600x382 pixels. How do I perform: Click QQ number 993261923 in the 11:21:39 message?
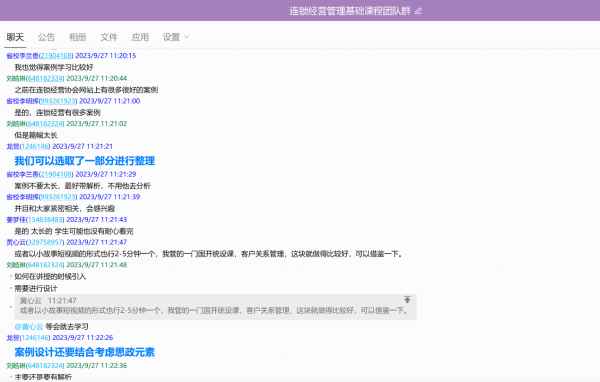58,197
